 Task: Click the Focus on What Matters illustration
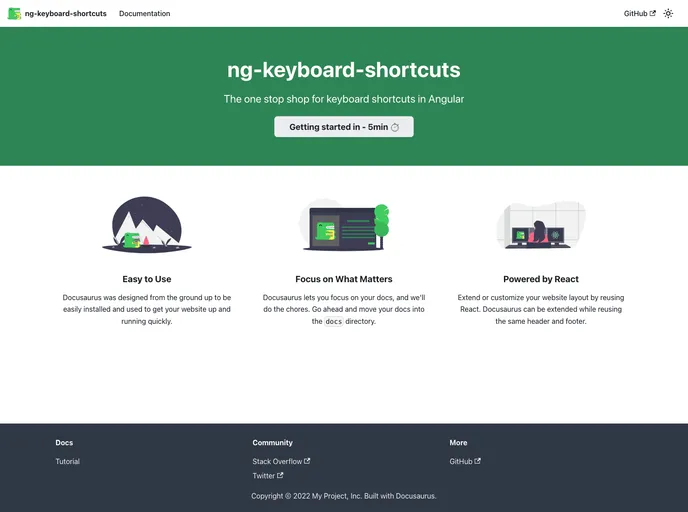pos(344,226)
